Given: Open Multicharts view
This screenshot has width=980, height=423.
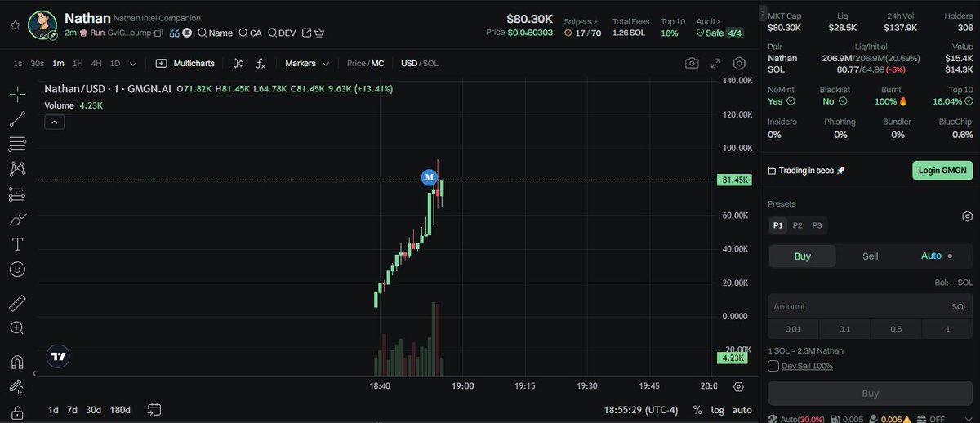Looking at the screenshot, I should [x=185, y=63].
